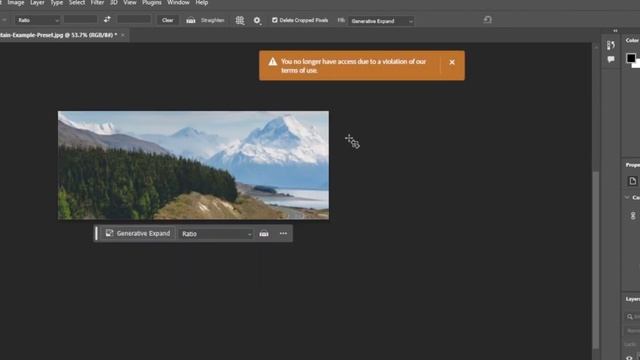Open the adjustments panel icon in dock
This screenshot has width=640, height=360.
611,45
